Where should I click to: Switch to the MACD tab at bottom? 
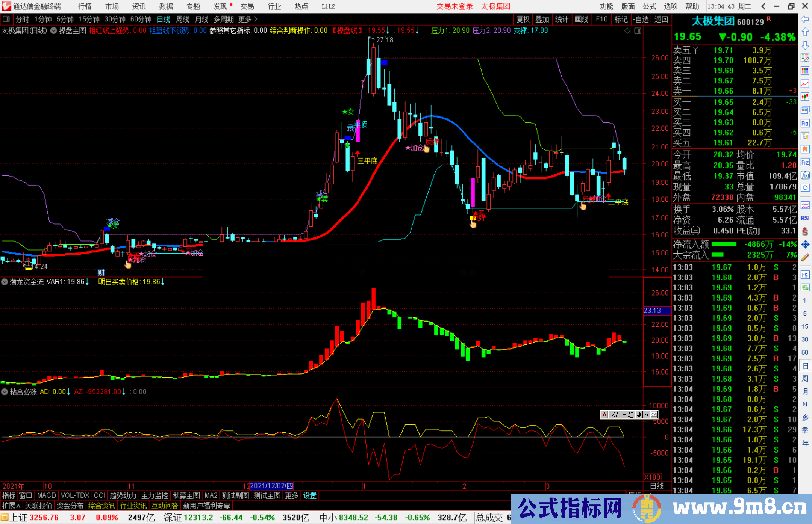[46, 495]
